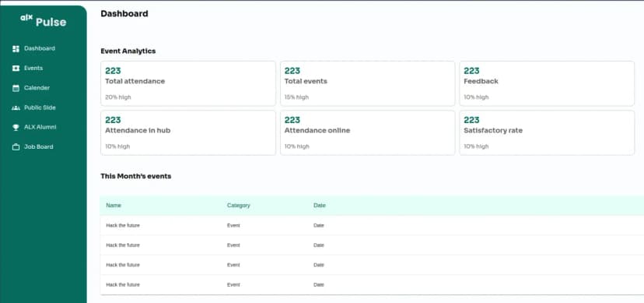644x303 pixels.
Task: Click the Name column header
Action: pyautogui.click(x=114, y=206)
